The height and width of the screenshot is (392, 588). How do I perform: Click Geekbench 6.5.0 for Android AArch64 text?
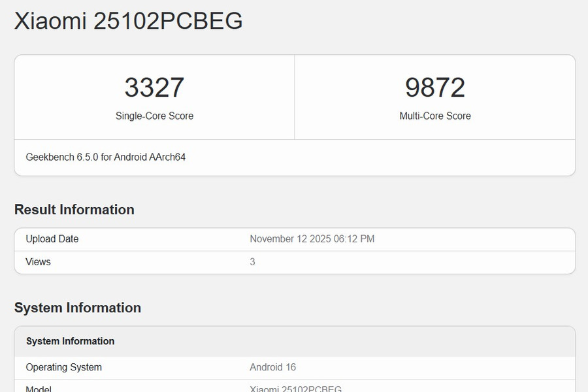[106, 157]
